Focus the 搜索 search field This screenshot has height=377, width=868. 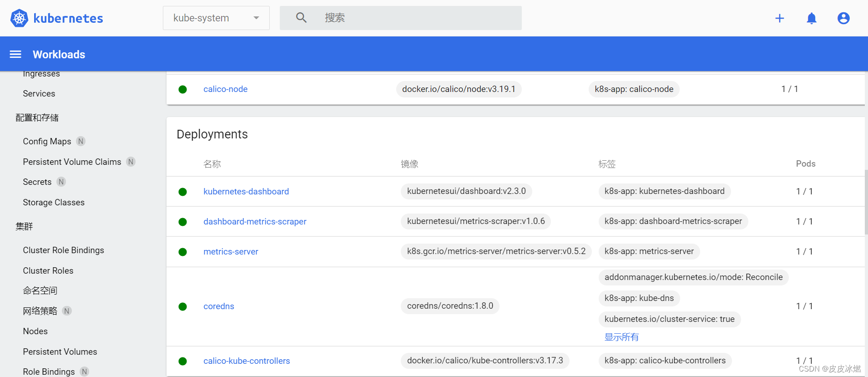(x=401, y=18)
